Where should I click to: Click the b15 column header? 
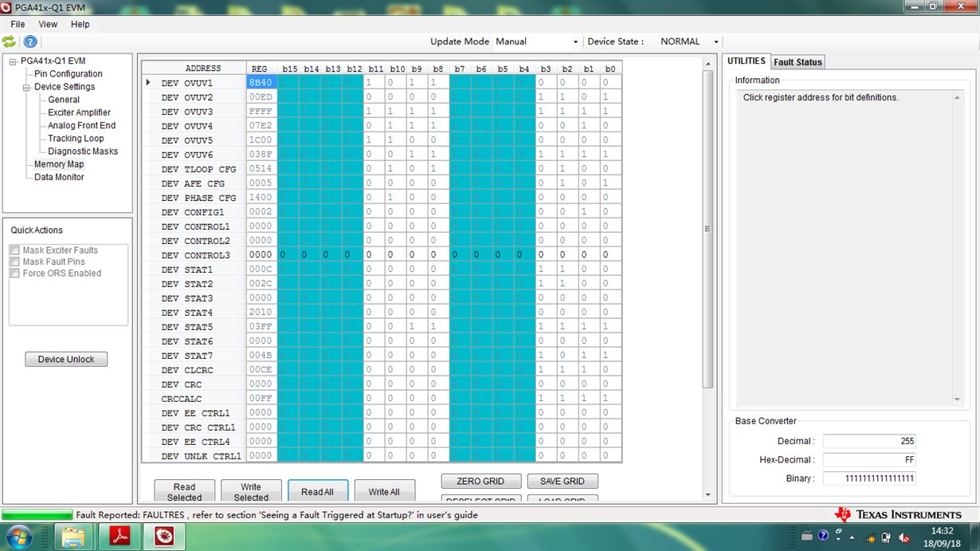tap(289, 69)
